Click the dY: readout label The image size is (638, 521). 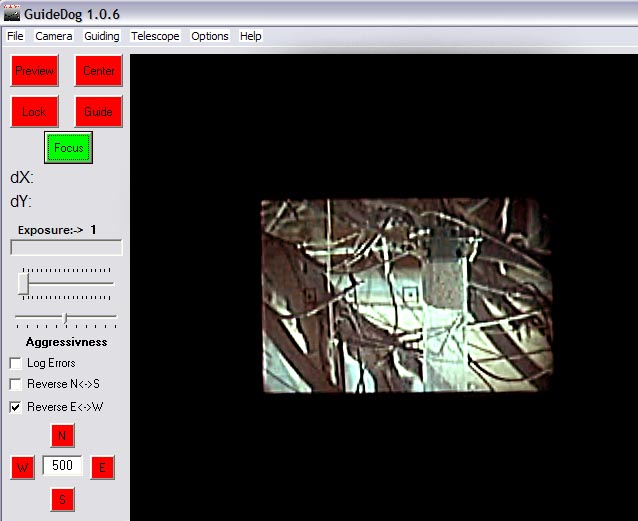pyautogui.click(x=21, y=201)
